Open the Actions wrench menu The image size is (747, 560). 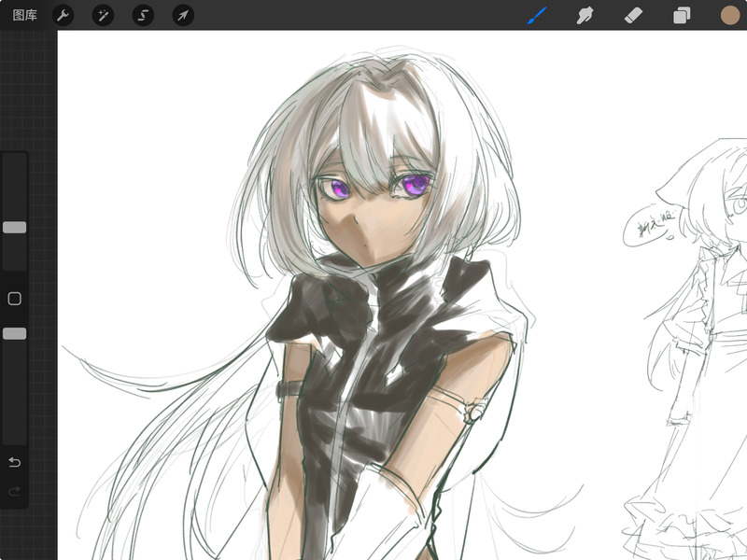tap(63, 15)
